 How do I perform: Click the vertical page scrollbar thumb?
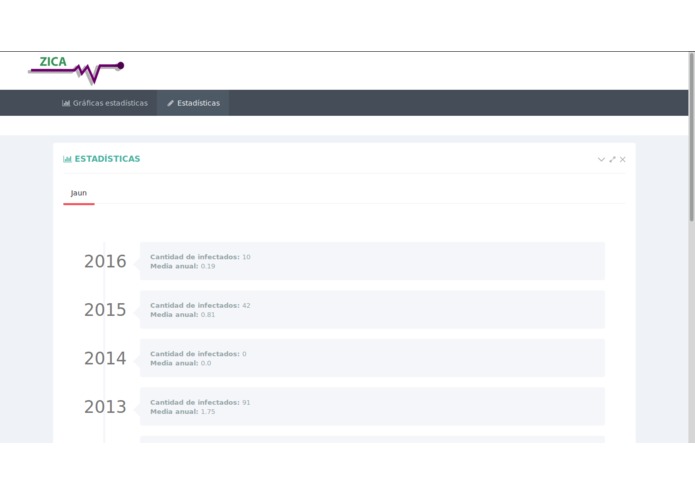coord(691,137)
